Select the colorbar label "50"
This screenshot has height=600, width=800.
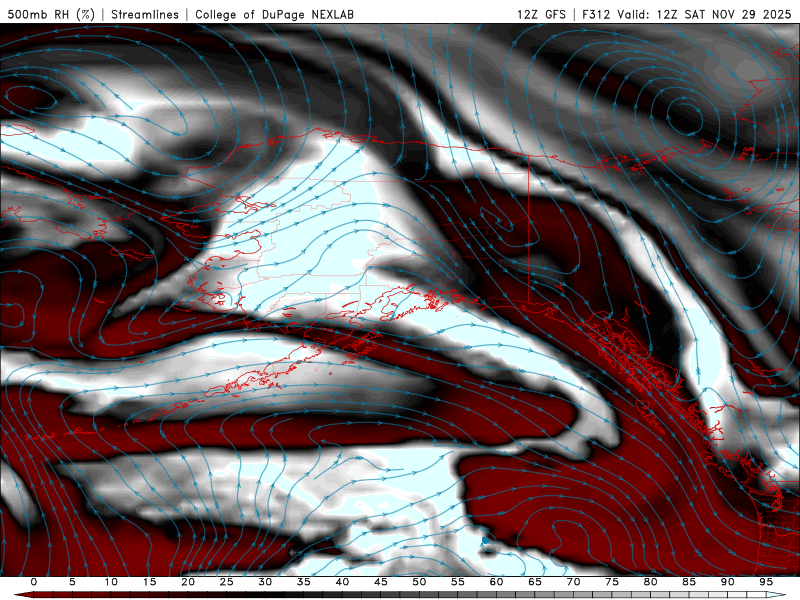coord(419,582)
